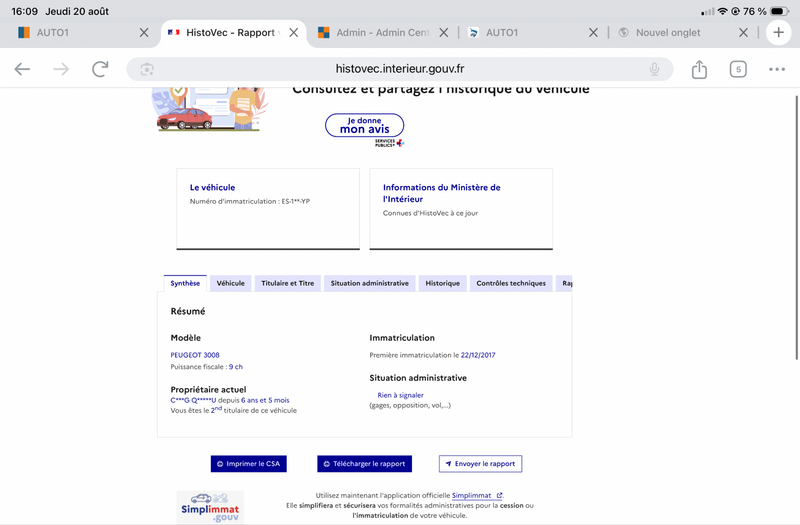800x525 pixels.
Task: Close the HistoVec - Rapport tab
Action: pyautogui.click(x=293, y=33)
